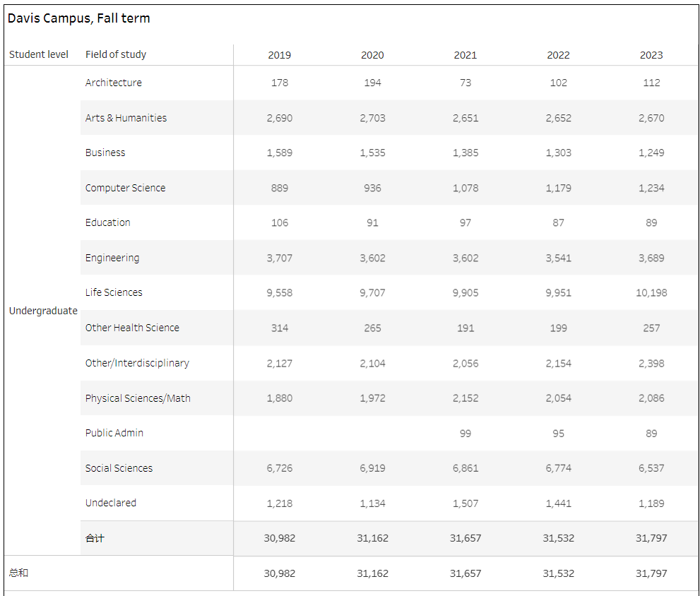Select the Undergraduate group label

pos(43,311)
